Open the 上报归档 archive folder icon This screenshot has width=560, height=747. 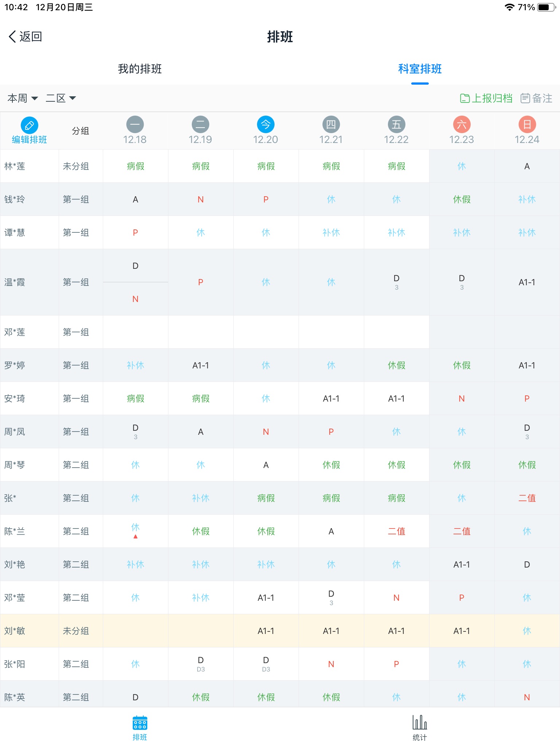coord(465,98)
